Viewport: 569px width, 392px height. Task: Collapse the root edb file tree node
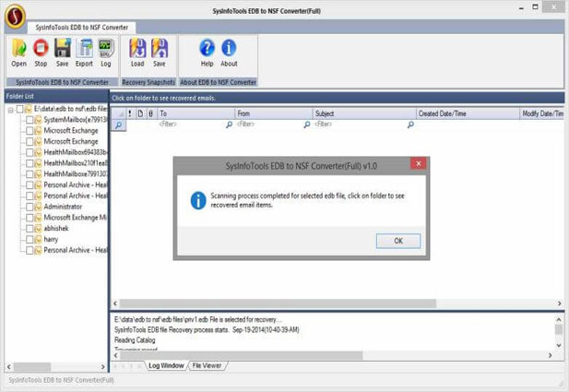(x=10, y=110)
